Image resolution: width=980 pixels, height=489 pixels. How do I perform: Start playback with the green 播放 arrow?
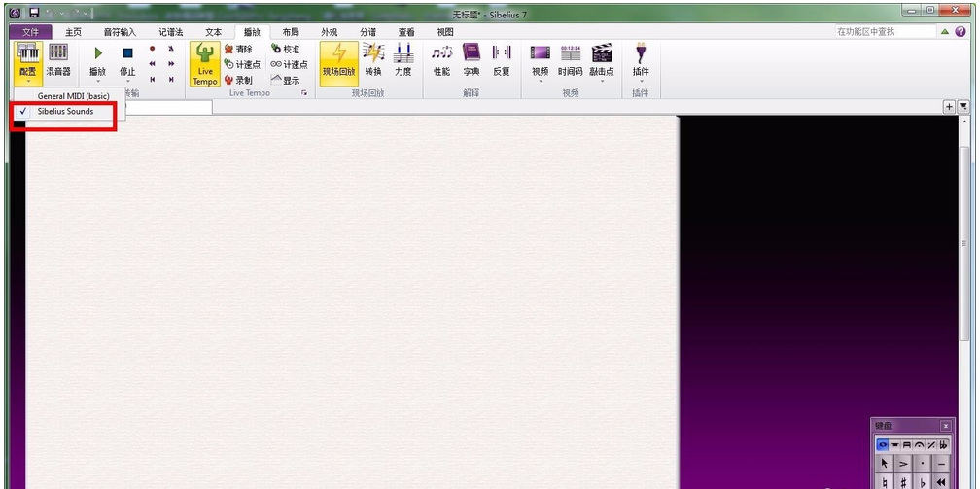click(x=98, y=53)
